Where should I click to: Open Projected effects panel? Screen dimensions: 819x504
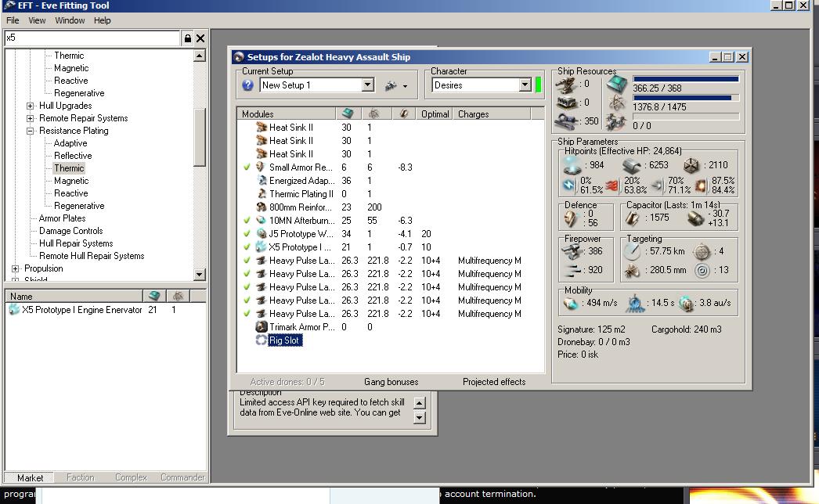click(494, 382)
